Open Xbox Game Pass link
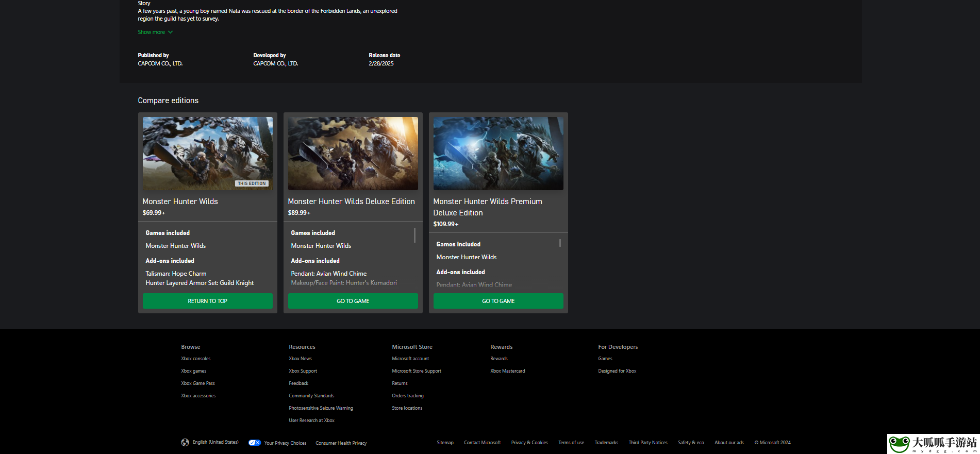 click(x=198, y=383)
